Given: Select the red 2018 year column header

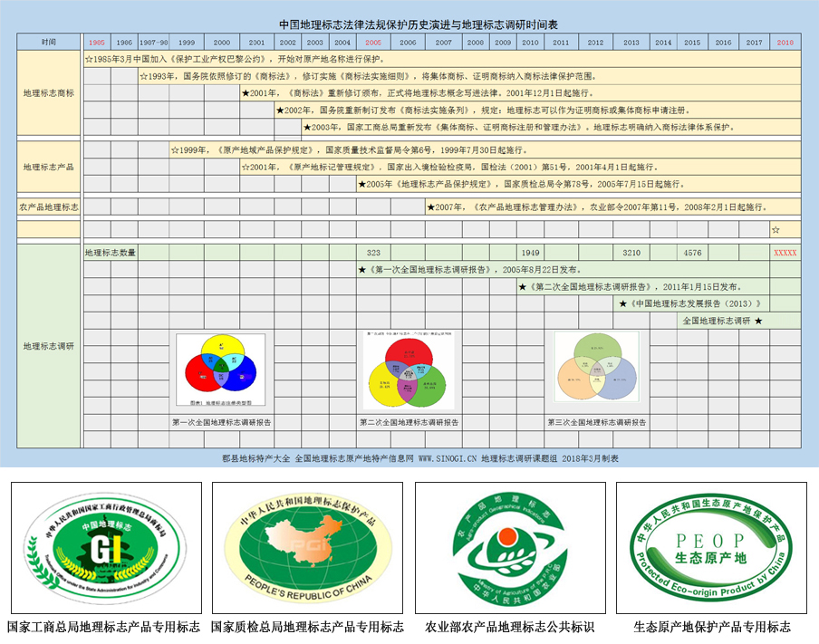Looking at the screenshot, I should click(x=785, y=43).
